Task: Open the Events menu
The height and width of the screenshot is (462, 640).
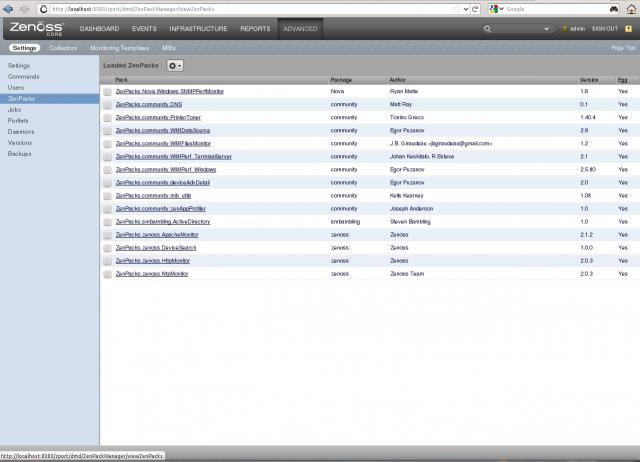Action: pyautogui.click(x=144, y=29)
